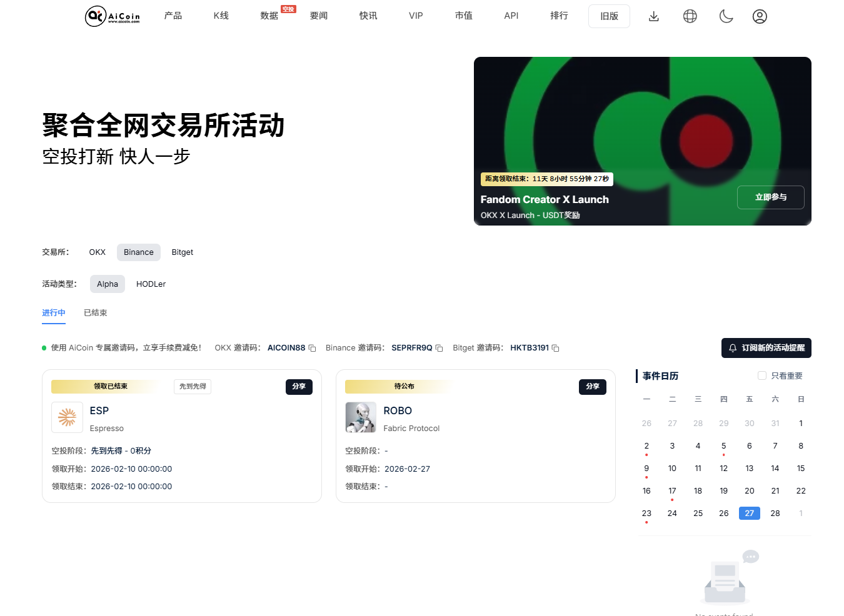The height and width of the screenshot is (616, 844).
Task: Click the ROBO Fabric Protocol thumbnail
Action: pyautogui.click(x=361, y=417)
